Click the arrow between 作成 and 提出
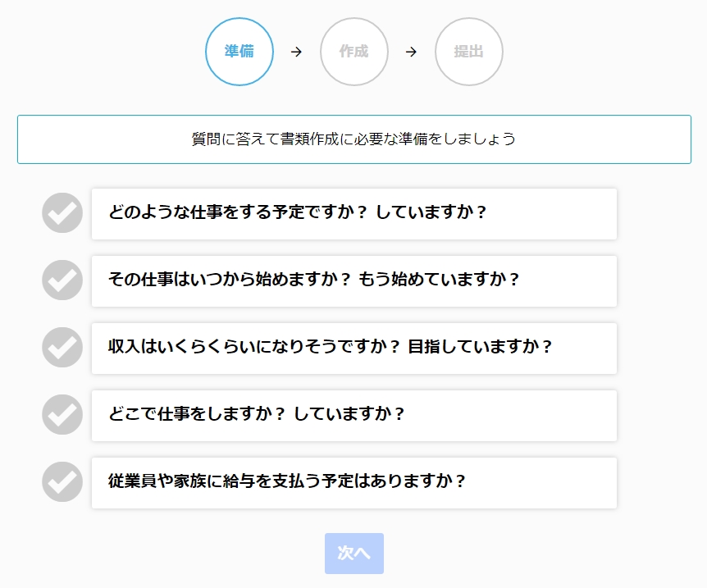 pyautogui.click(x=411, y=52)
